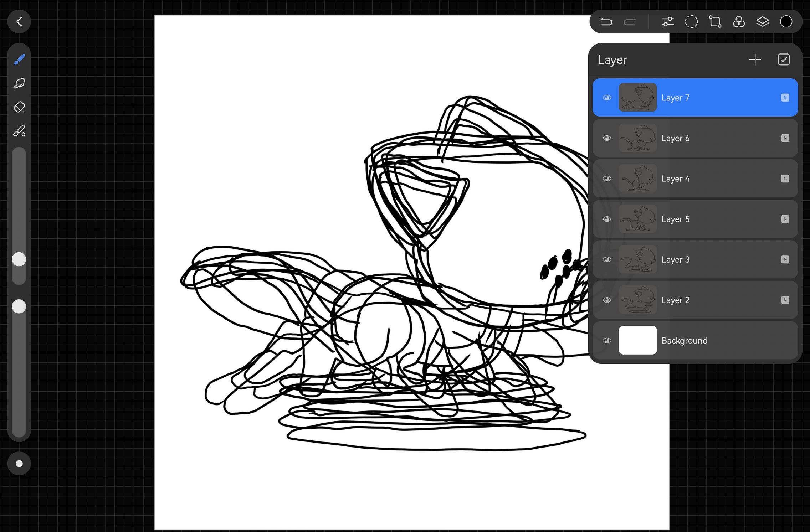Open the black color swatch
This screenshot has width=810, height=532.
786,22
